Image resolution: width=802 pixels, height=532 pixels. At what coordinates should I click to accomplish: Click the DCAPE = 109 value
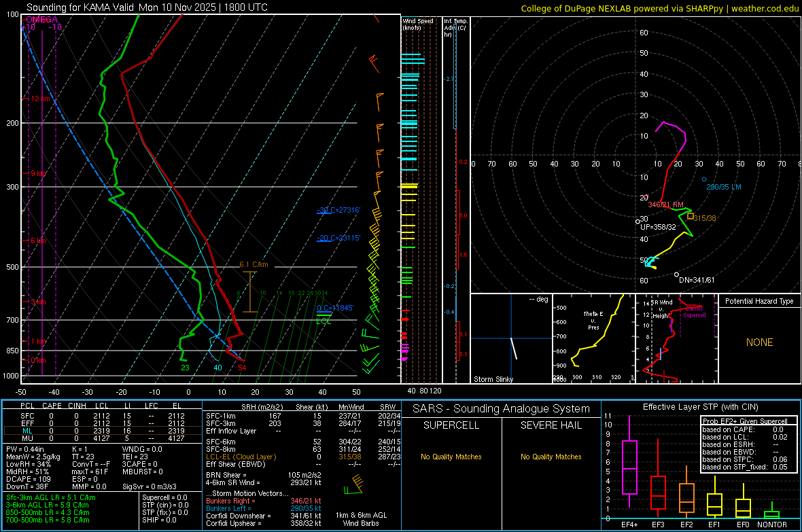point(28,479)
